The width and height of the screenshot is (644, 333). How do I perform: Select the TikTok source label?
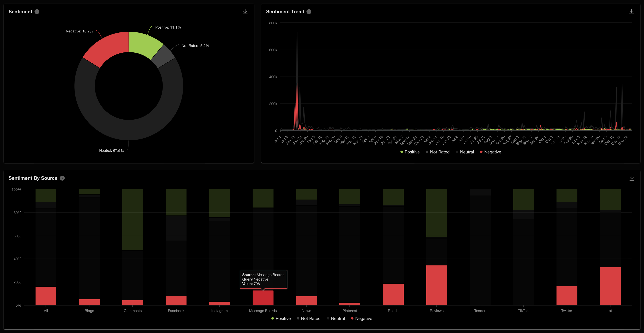tap(523, 311)
